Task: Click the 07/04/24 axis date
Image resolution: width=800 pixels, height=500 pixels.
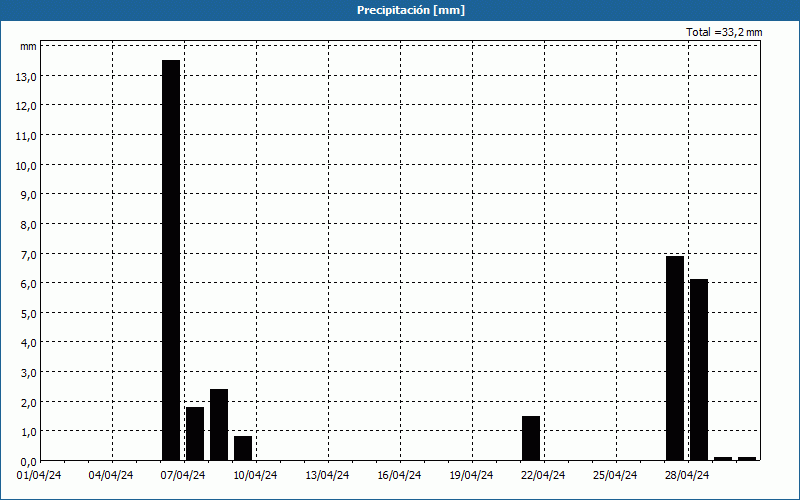Action: tap(183, 475)
